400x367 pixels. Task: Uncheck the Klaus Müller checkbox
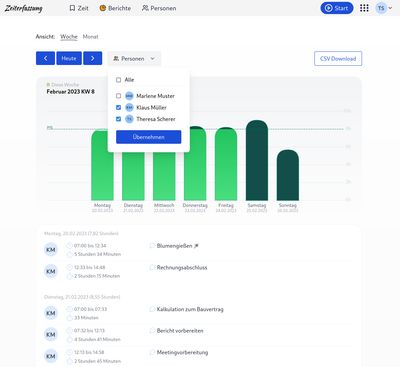pos(118,107)
